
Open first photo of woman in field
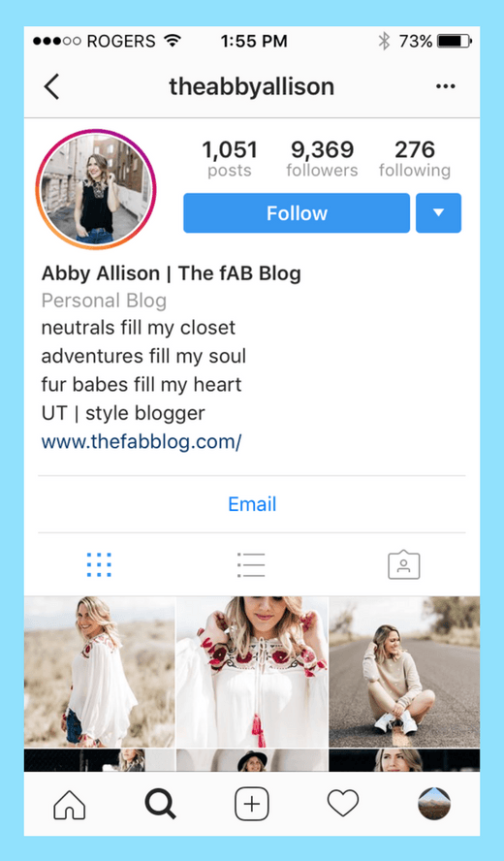[x=100, y=672]
